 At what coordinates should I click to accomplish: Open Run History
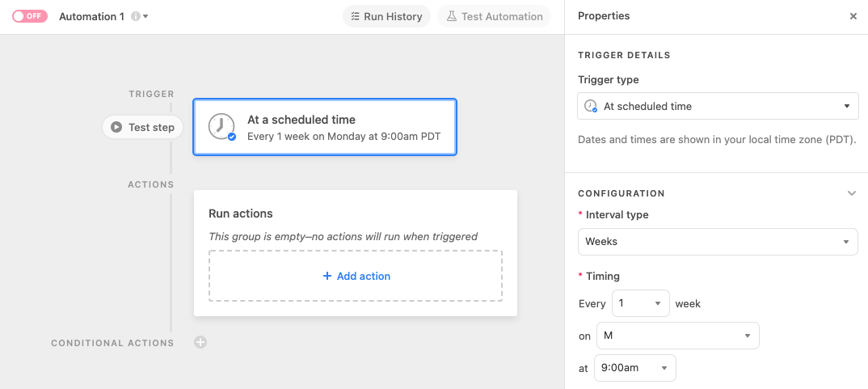(386, 17)
